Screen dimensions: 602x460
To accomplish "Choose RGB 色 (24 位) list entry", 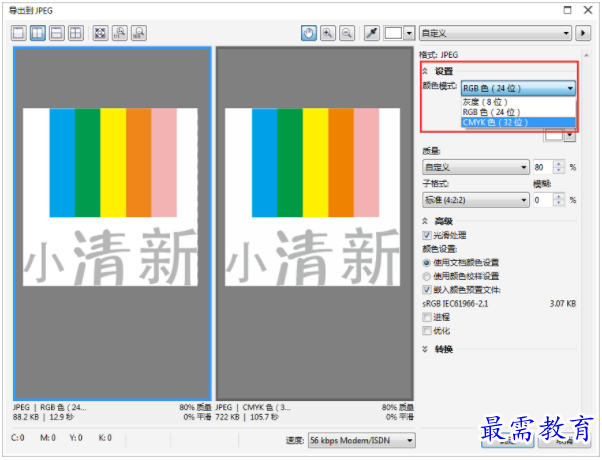I will (x=518, y=112).
